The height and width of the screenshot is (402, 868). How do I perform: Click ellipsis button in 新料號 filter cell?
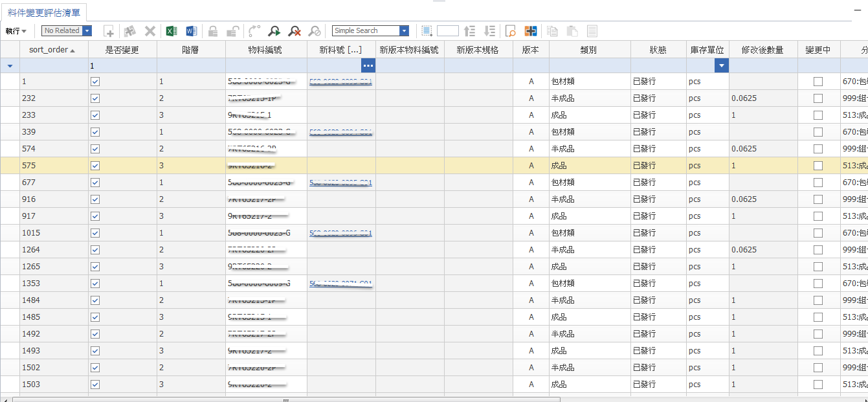pos(368,65)
